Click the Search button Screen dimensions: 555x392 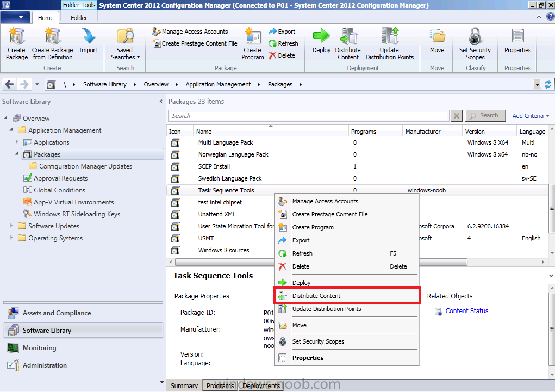pos(485,115)
